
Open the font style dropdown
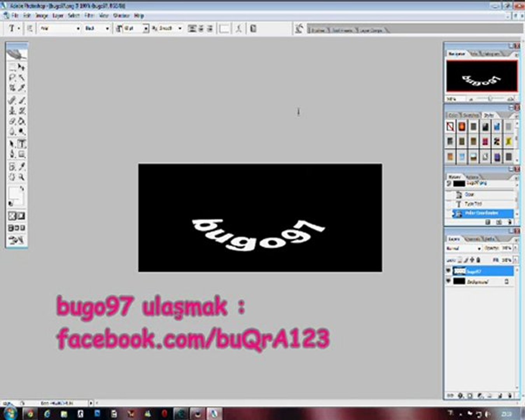[107, 28]
